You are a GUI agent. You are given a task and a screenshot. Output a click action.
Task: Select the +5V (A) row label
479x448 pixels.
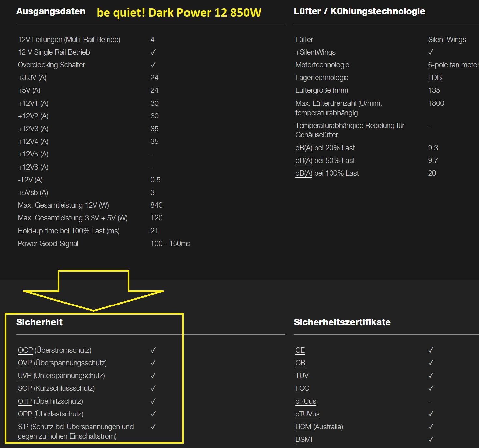(x=29, y=90)
